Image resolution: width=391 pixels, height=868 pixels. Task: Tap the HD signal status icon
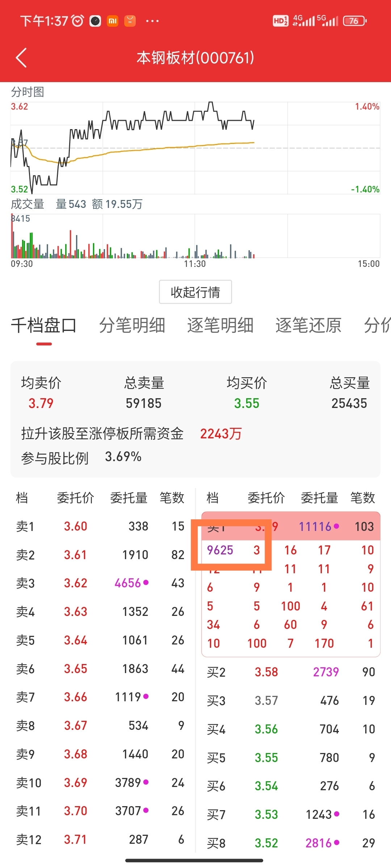click(281, 21)
